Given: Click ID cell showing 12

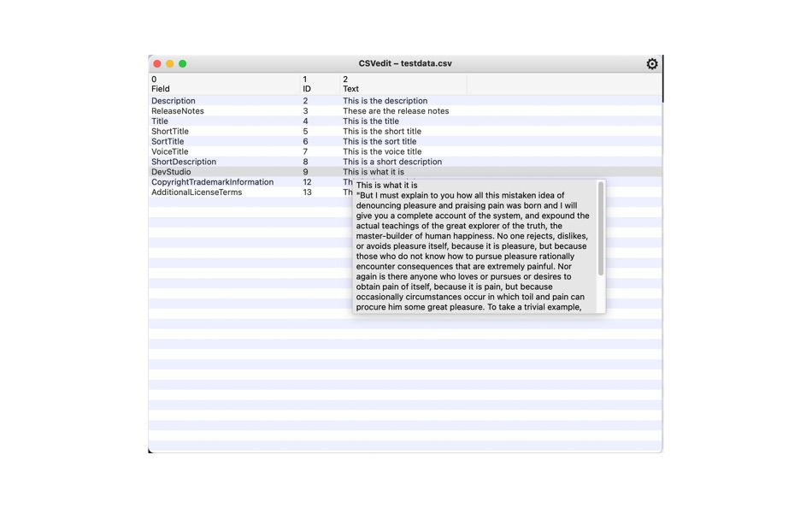Looking at the screenshot, I should (x=307, y=182).
